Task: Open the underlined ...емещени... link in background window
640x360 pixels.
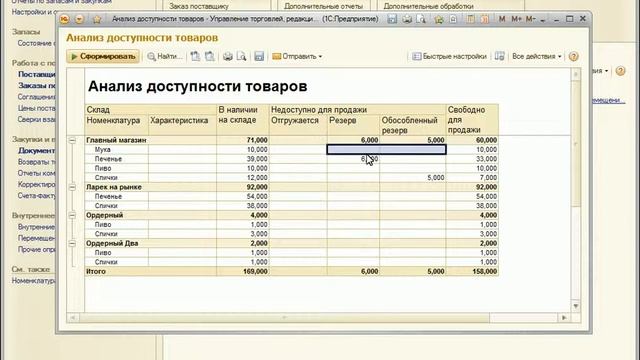Action: 608,100
